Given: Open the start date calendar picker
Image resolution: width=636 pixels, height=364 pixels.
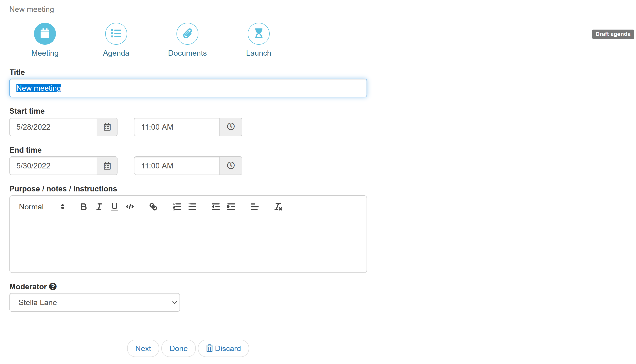Looking at the screenshot, I should click(107, 127).
